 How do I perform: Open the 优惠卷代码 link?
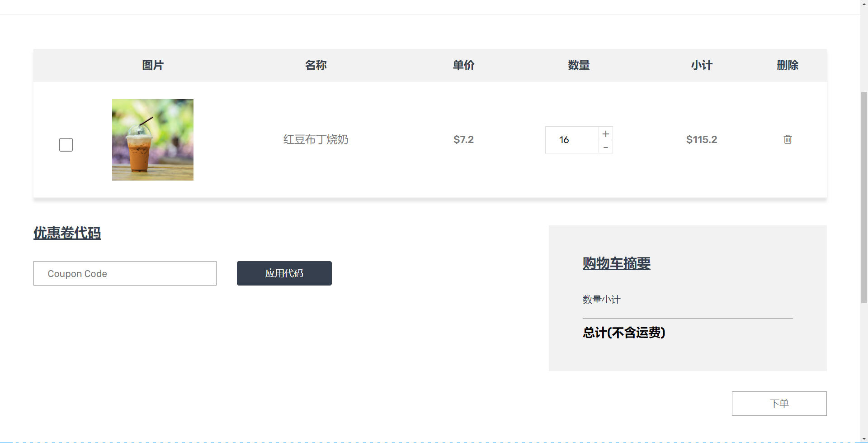point(67,233)
